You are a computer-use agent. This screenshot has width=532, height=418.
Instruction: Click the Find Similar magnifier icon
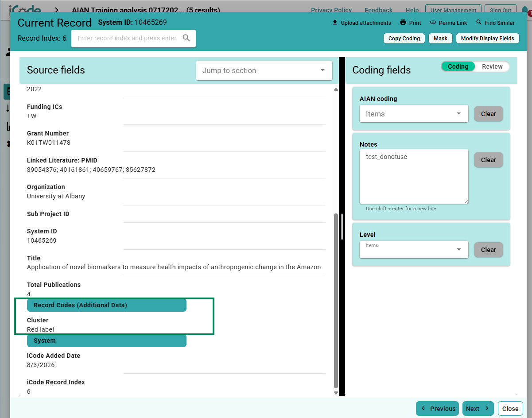pos(479,23)
